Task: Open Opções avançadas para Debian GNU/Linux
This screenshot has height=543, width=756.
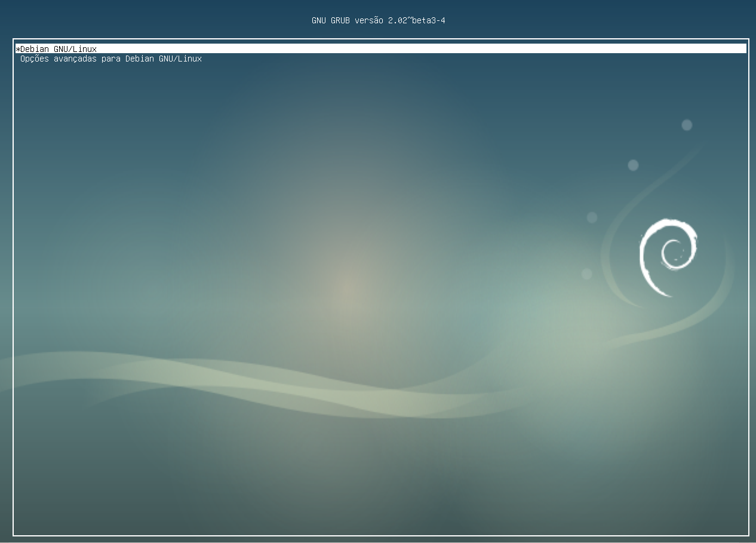Action: pyautogui.click(x=111, y=59)
